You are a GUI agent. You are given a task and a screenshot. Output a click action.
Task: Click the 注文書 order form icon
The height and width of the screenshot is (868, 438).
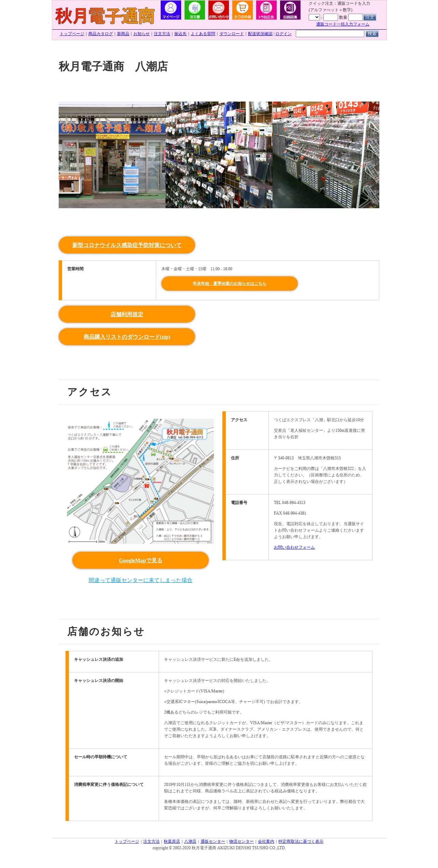click(194, 10)
